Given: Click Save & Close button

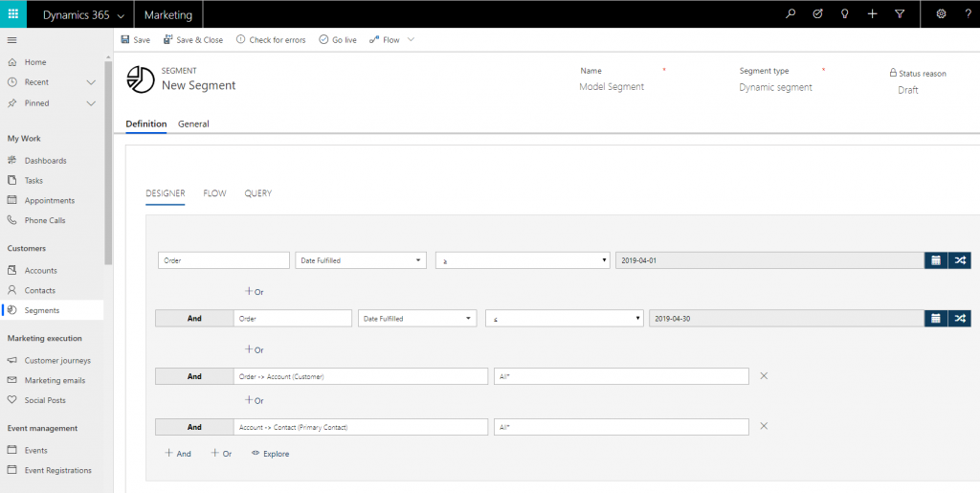Looking at the screenshot, I should (193, 40).
